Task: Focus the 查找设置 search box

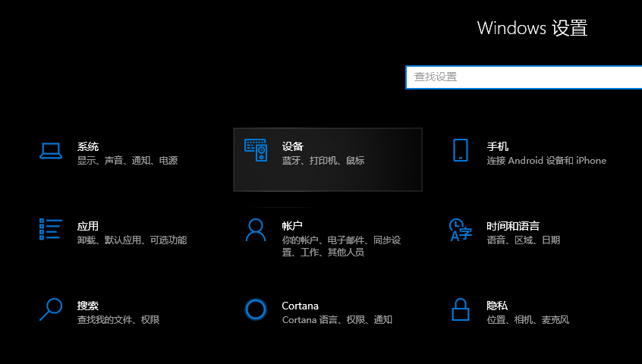Action: 524,77
